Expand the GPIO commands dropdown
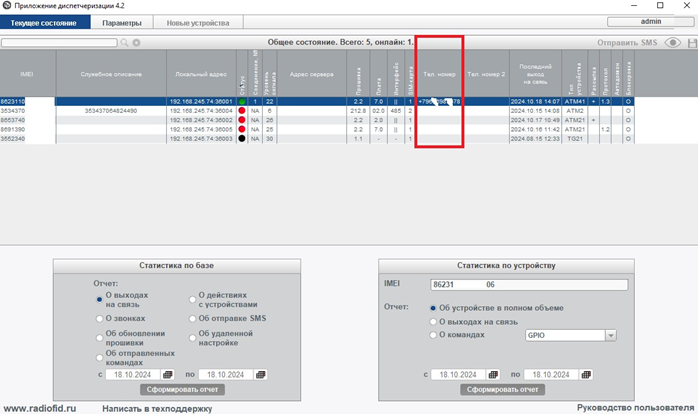The width and height of the screenshot is (698, 414). click(610, 336)
